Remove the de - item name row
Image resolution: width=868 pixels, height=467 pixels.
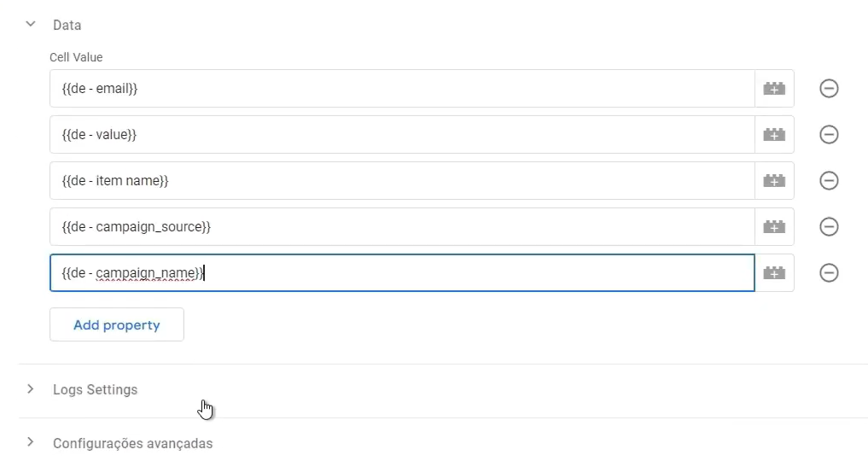[x=828, y=181]
